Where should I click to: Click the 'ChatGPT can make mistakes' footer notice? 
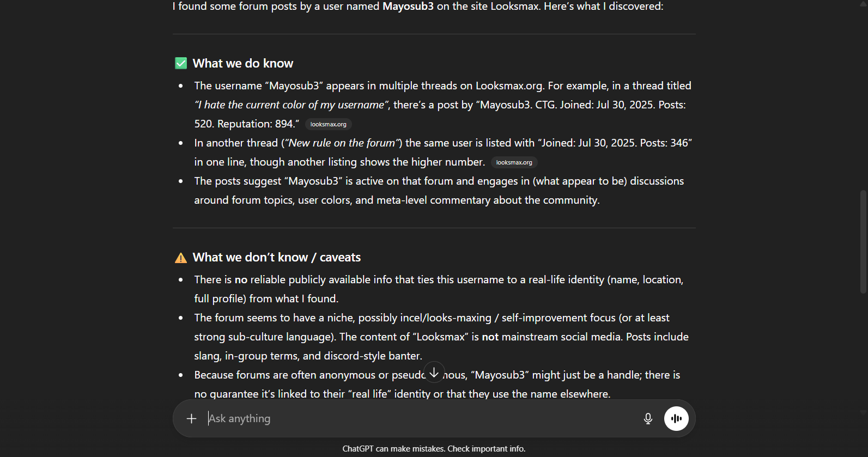coord(434,449)
